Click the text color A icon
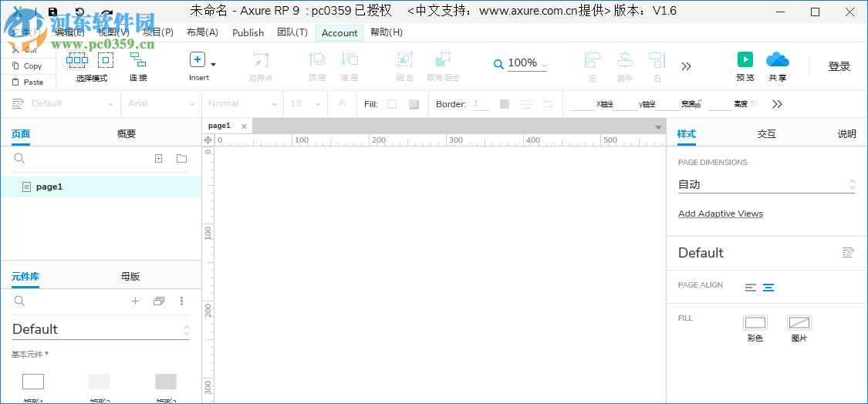This screenshot has width=868, height=404. click(x=342, y=103)
